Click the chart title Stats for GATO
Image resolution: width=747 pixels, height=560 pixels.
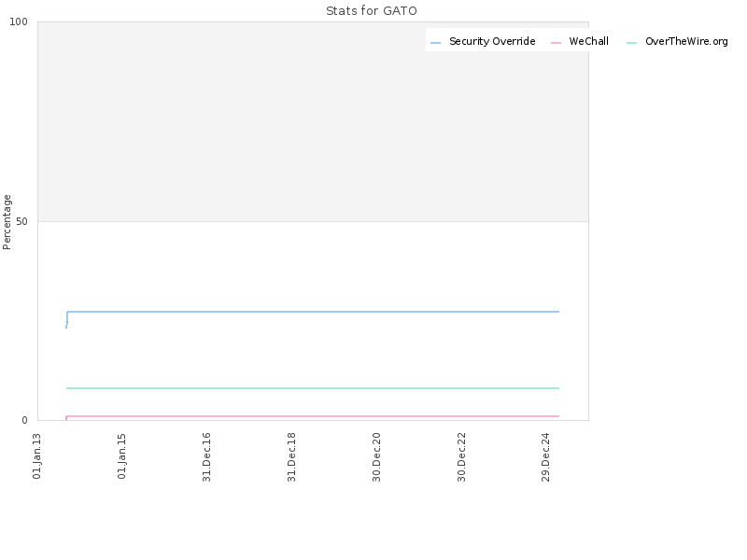pos(372,10)
